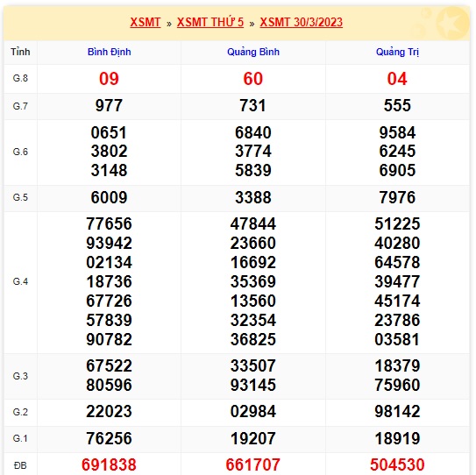Open the XSMT THỨ 5 link
The width and height of the screenshot is (476, 475).
point(210,23)
